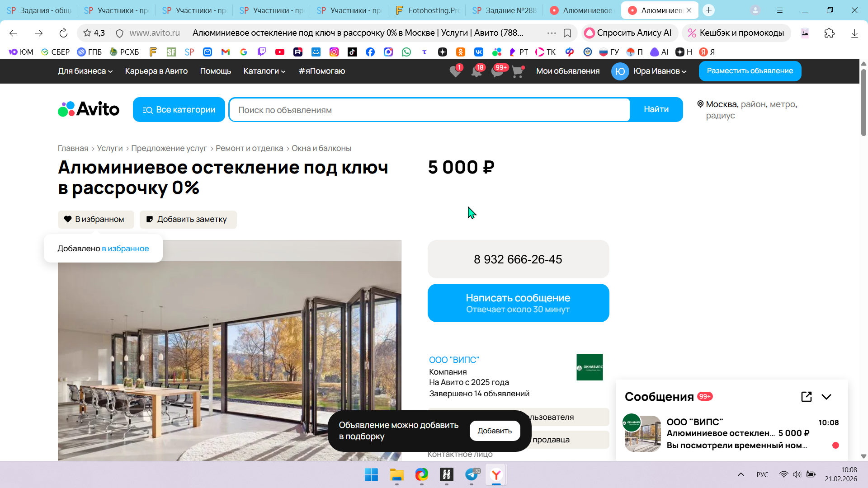Open the messages chat bubble icon
This screenshot has height=488, width=868.
[x=497, y=71]
